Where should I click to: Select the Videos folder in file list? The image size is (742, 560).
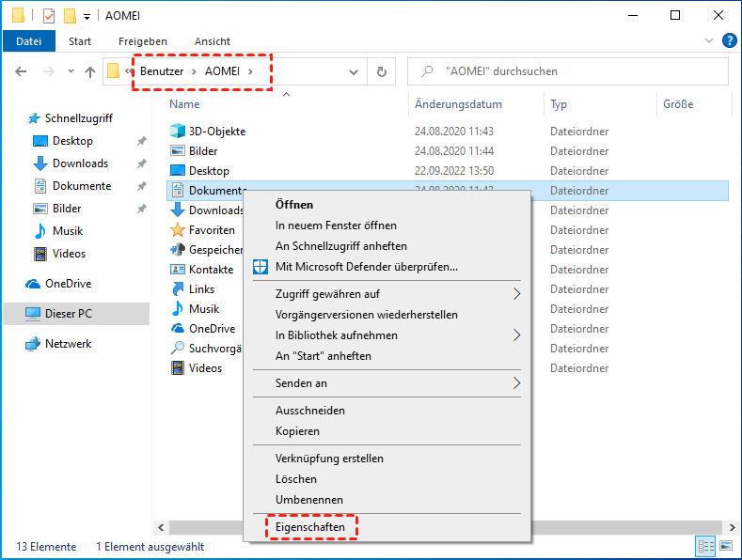tap(196, 368)
